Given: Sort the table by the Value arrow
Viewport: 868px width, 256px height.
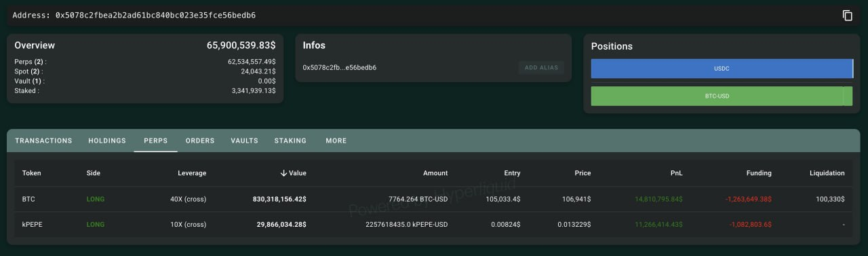Looking at the screenshot, I should [283, 173].
